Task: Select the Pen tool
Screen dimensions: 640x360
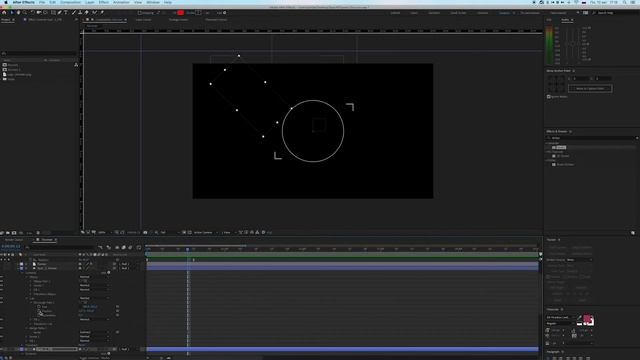Action: (x=60, y=13)
